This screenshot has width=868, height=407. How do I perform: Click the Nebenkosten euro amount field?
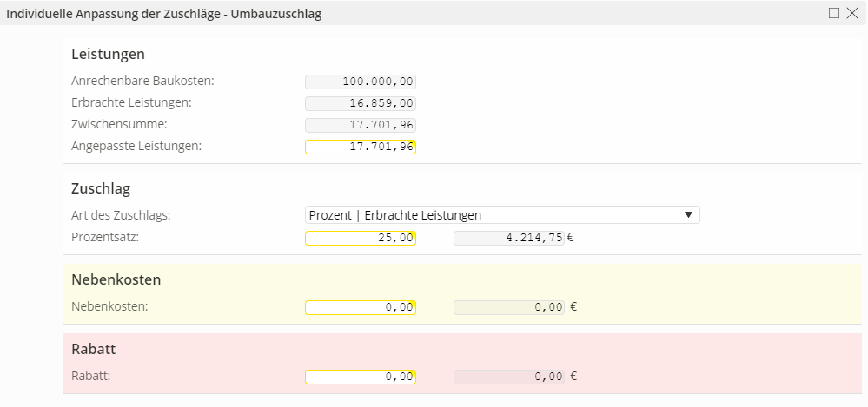(509, 306)
